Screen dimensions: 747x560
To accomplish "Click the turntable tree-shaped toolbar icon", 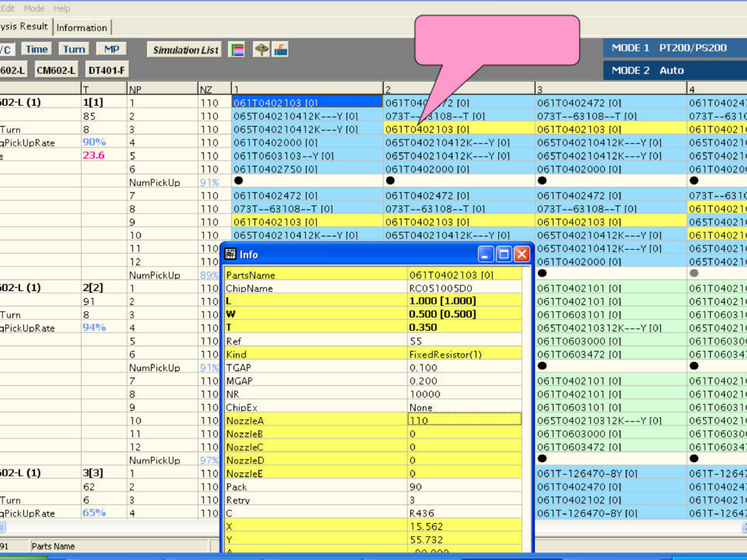I will (x=261, y=50).
